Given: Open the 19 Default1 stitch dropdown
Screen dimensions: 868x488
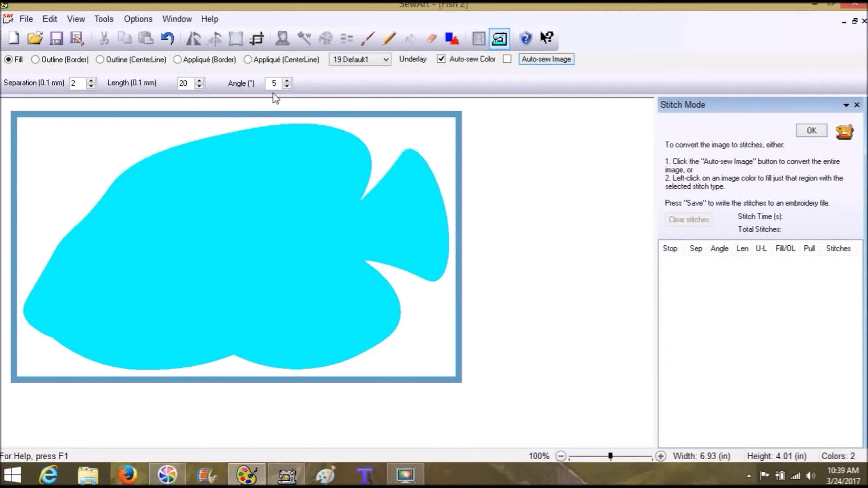Looking at the screenshot, I should [x=360, y=59].
